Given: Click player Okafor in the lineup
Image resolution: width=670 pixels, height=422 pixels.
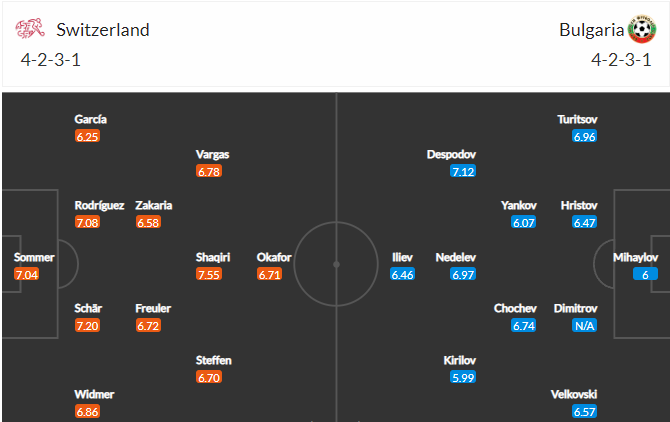Looking at the screenshot, I should 274,258.
